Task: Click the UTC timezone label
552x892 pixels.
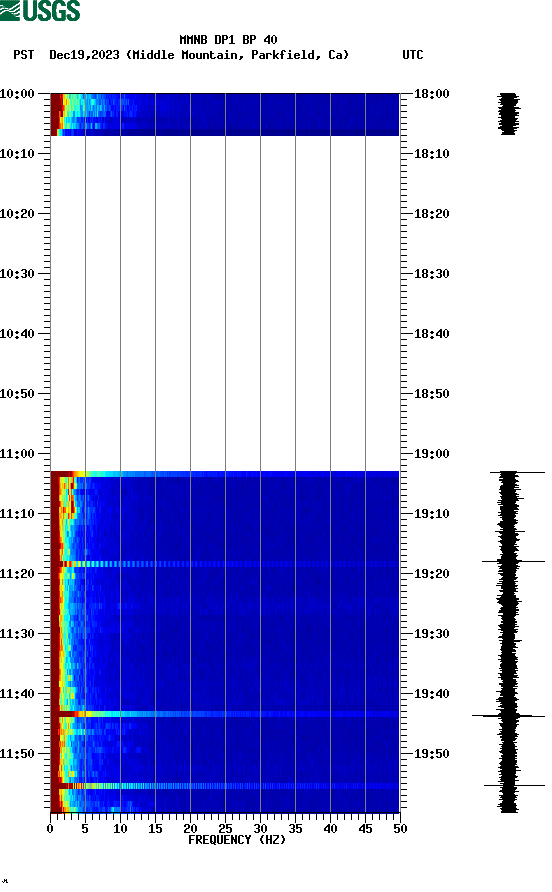Action: pyautogui.click(x=413, y=55)
